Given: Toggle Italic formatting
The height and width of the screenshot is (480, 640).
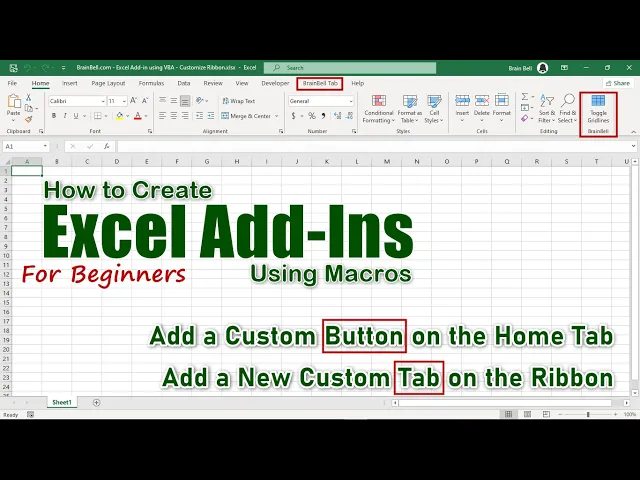Looking at the screenshot, I should (65, 116).
